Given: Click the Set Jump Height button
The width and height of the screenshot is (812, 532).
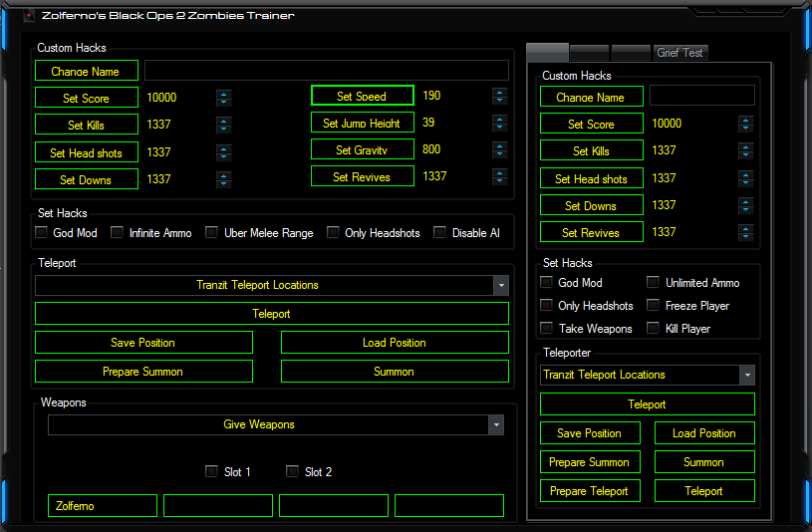Looking at the screenshot, I should pyautogui.click(x=363, y=123).
